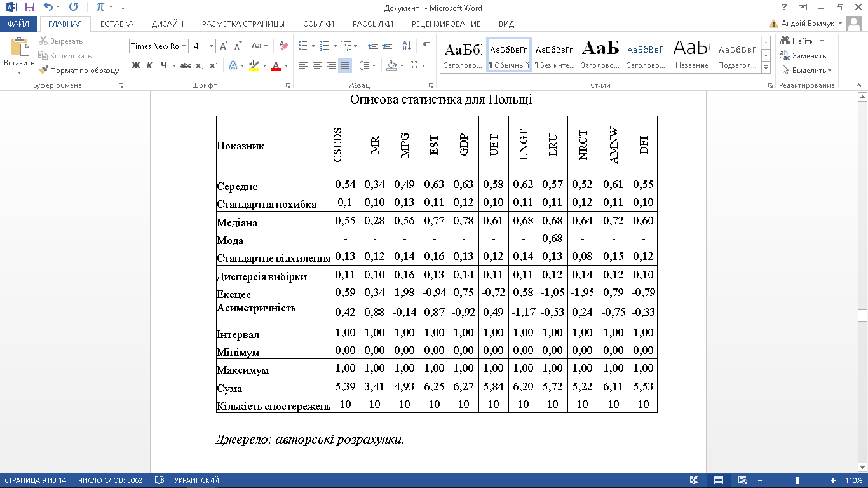Click the Format Painter (Формат по образцу) brush icon

click(43, 71)
